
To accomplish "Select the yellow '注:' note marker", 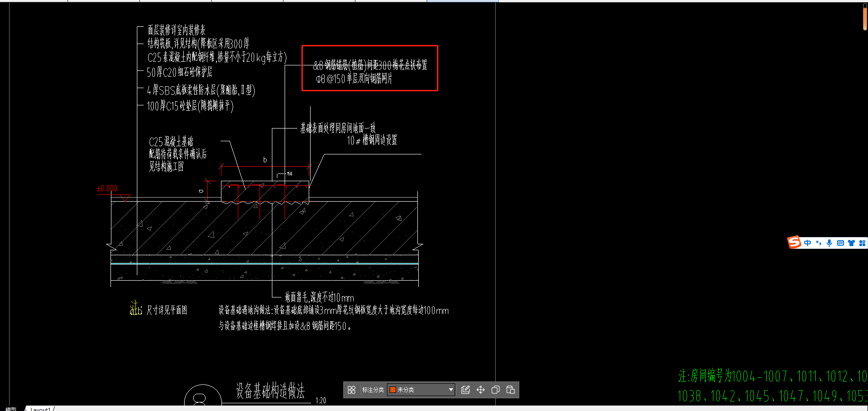I will click(136, 308).
